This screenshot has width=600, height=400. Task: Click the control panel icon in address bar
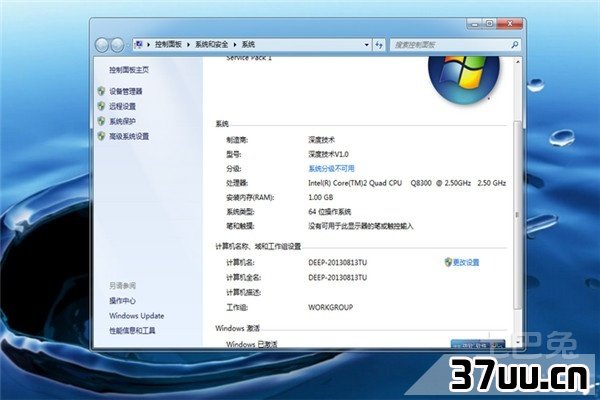139,44
